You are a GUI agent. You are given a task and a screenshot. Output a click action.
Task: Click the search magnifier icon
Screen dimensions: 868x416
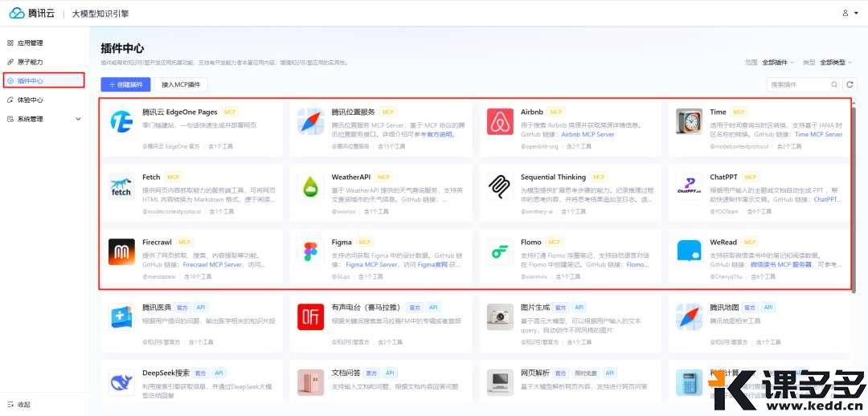(833, 84)
